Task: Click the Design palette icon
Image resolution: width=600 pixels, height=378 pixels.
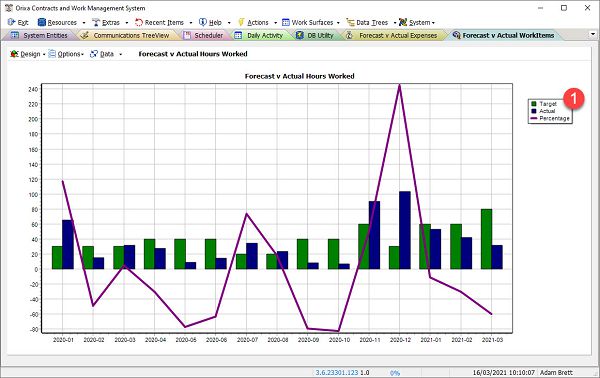Action: pos(15,54)
